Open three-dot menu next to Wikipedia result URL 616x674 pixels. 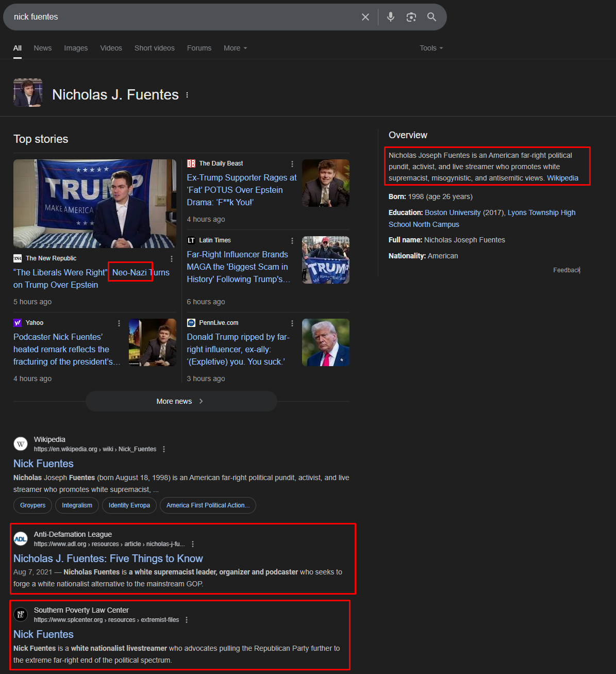pos(164,449)
